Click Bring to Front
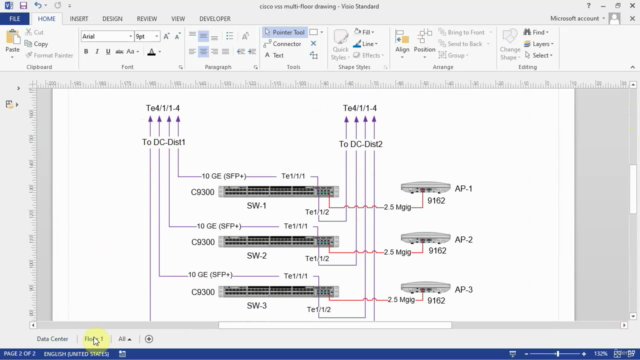This screenshot has width=640, height=360. pos(462,32)
